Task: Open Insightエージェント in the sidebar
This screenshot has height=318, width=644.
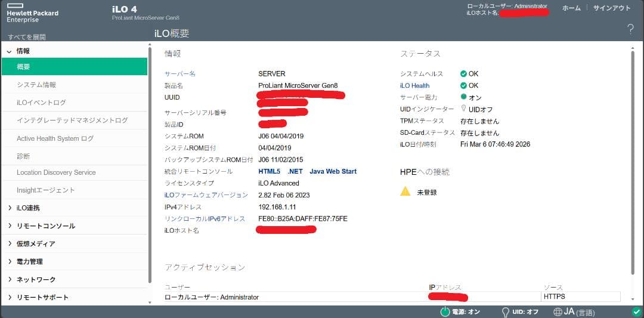Action: (x=75, y=190)
